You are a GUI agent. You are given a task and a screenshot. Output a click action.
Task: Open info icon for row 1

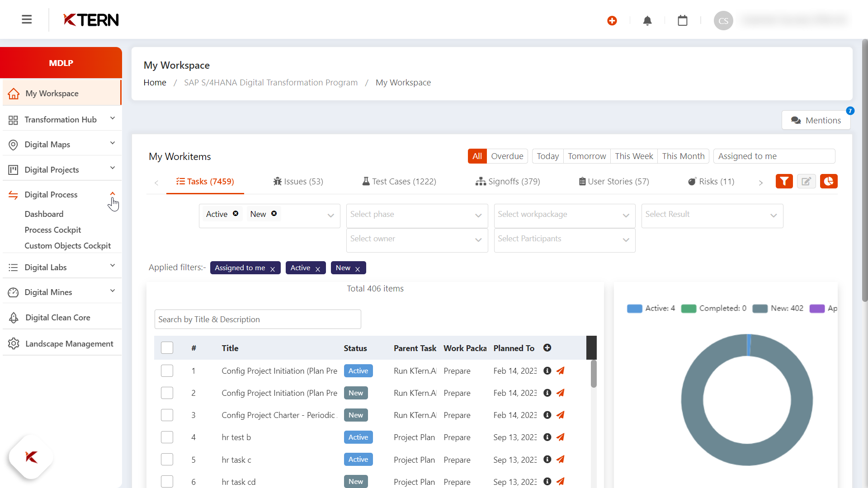coord(547,371)
